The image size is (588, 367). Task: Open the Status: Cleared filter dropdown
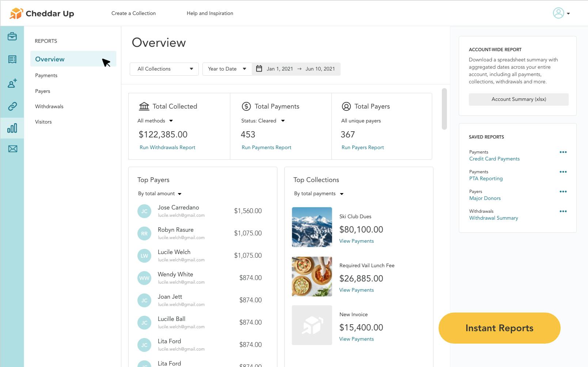pos(264,121)
